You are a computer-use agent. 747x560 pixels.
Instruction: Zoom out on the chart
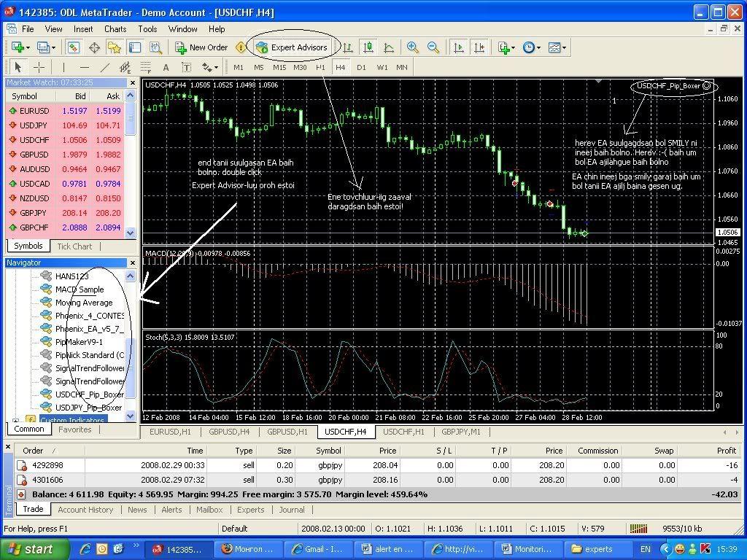coord(433,47)
